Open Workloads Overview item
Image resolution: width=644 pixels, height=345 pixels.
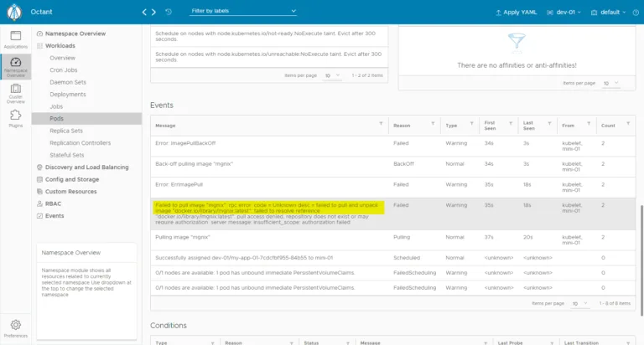[62, 58]
